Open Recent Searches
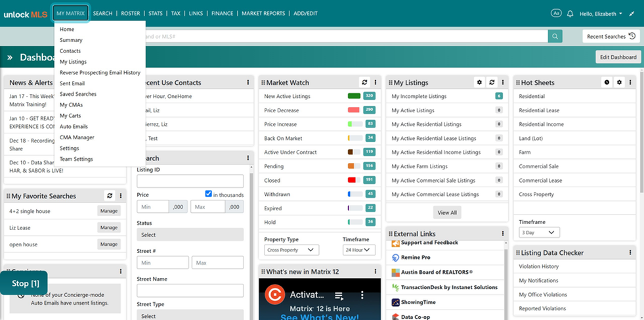The width and height of the screenshot is (644, 320). [611, 36]
